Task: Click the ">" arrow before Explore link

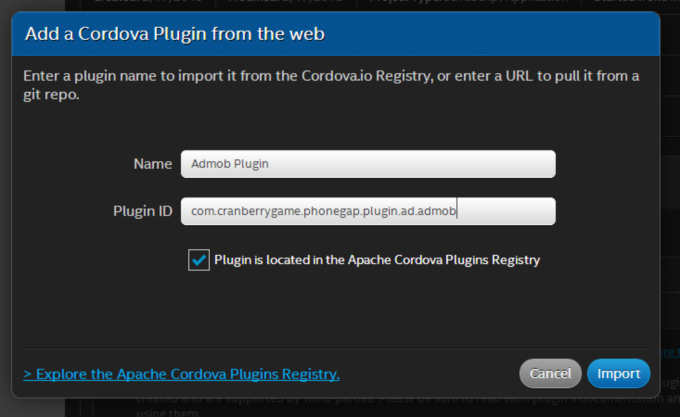Action: [x=27, y=374]
